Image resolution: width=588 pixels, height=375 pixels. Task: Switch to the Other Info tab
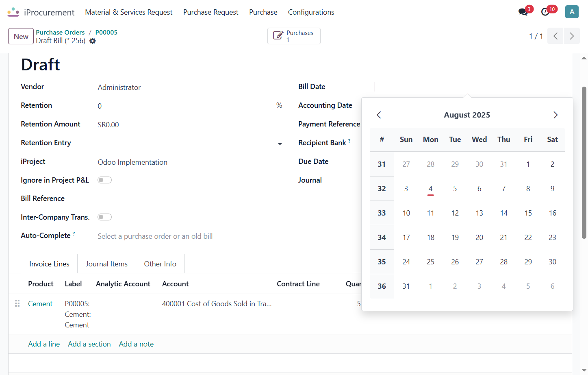(x=160, y=264)
